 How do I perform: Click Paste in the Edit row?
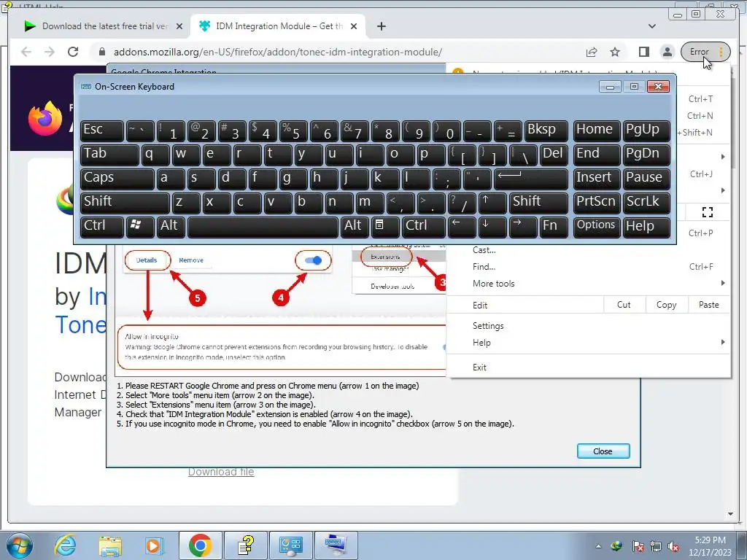709,305
